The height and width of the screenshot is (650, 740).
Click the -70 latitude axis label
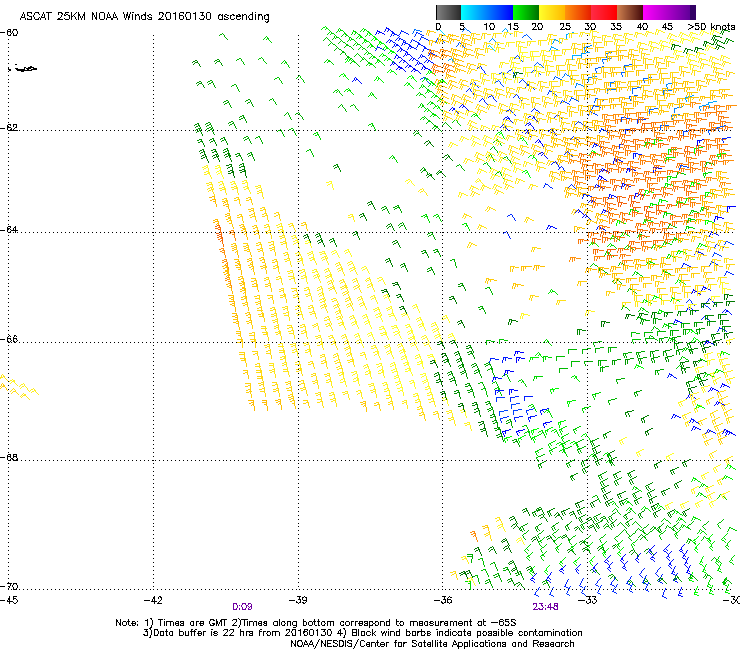pos(9,586)
